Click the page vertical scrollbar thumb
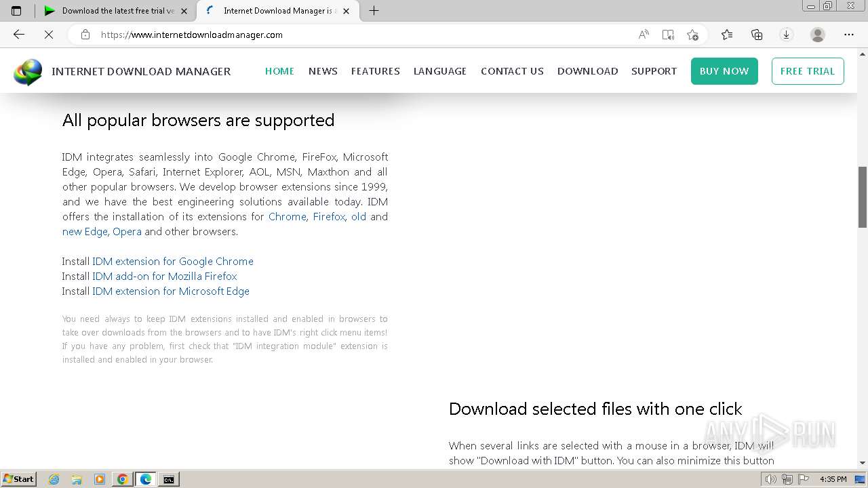The height and width of the screenshot is (488, 868). (863, 197)
